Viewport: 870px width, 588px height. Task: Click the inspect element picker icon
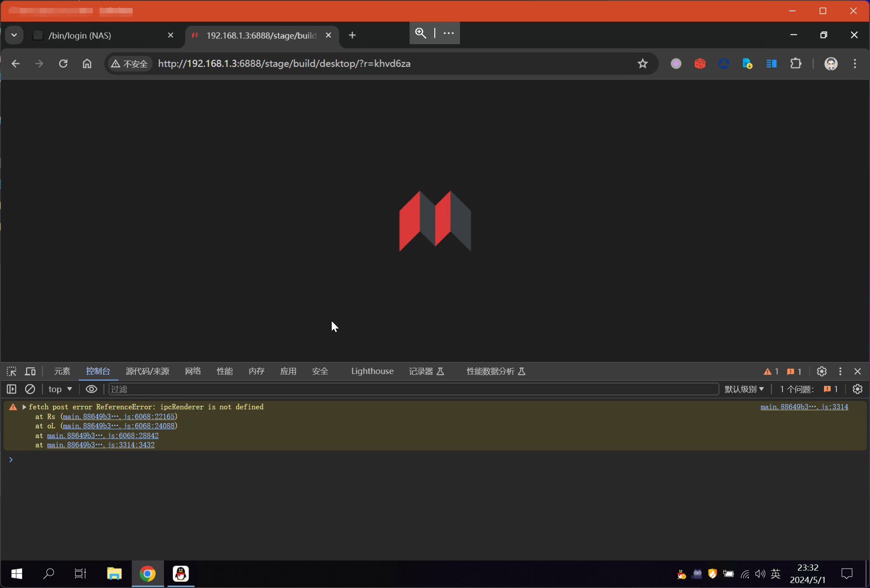[11, 371]
